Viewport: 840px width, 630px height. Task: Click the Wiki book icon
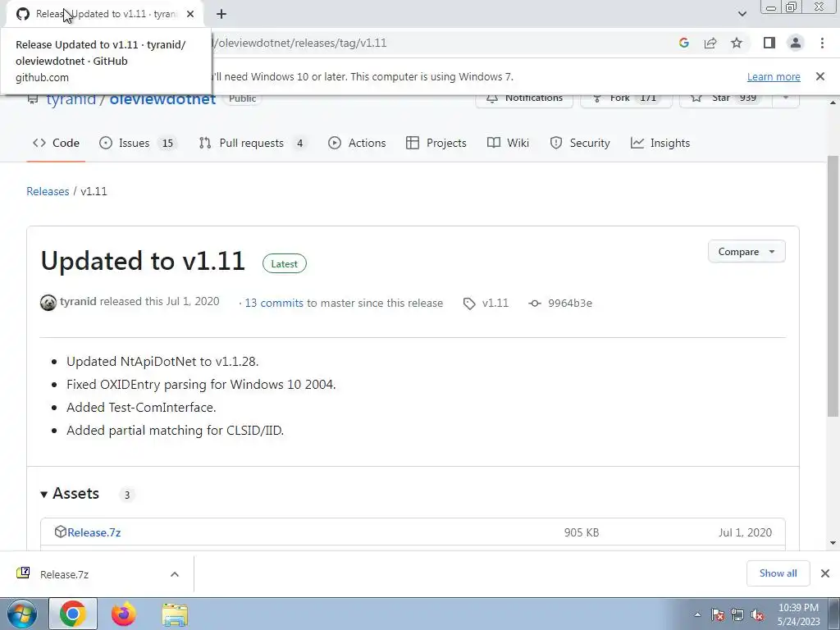(493, 143)
